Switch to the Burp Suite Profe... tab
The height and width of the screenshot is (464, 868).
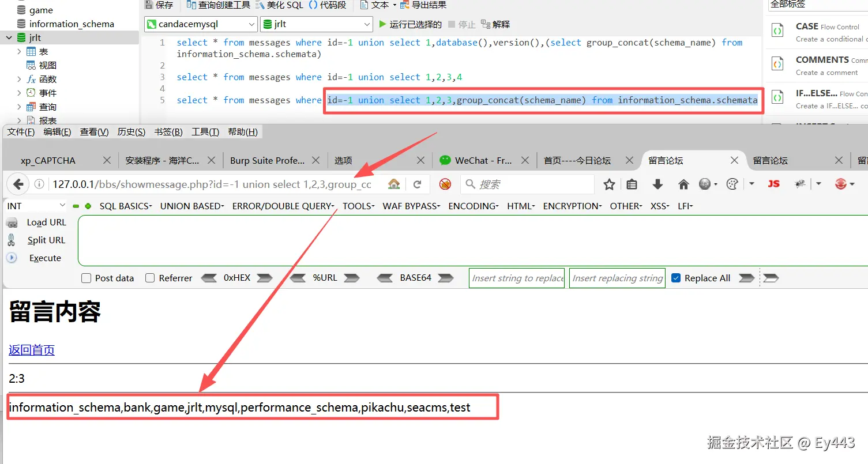(x=267, y=160)
